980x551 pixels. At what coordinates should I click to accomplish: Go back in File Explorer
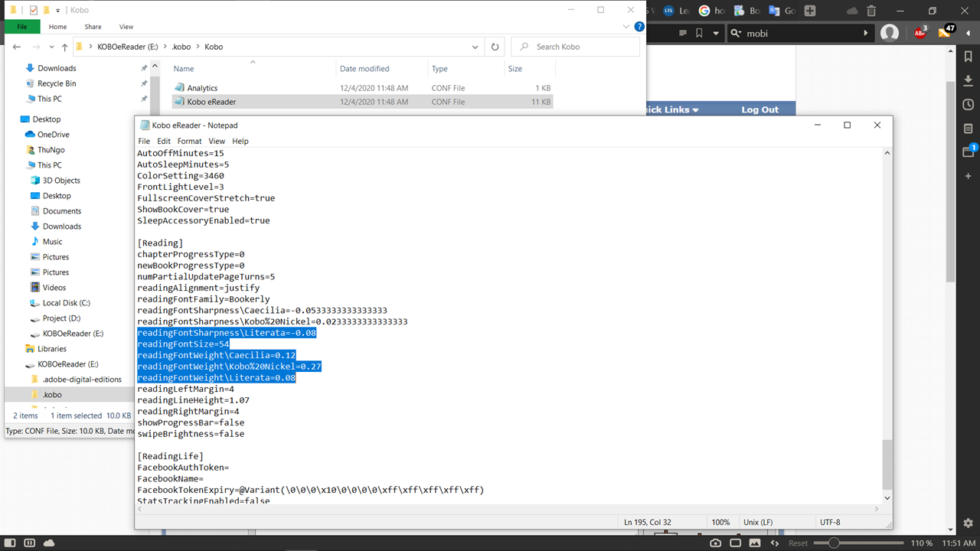17,47
